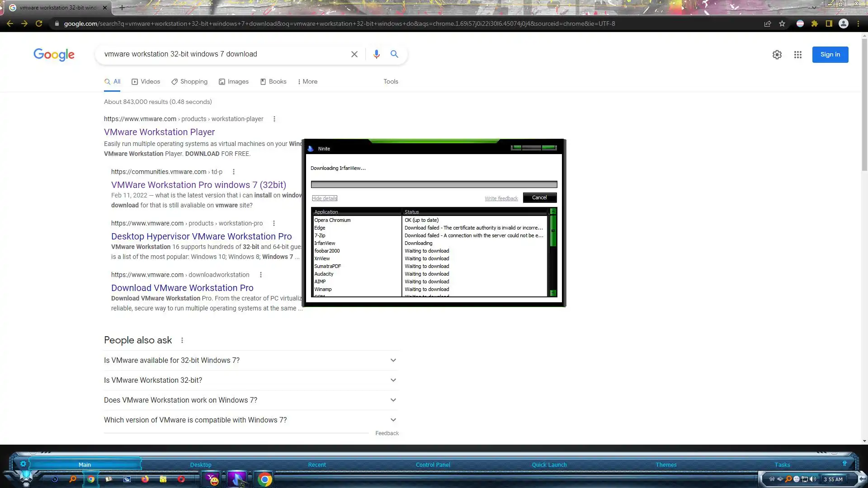Click Hide details link in Ninite
The image size is (868, 488).
325,198
